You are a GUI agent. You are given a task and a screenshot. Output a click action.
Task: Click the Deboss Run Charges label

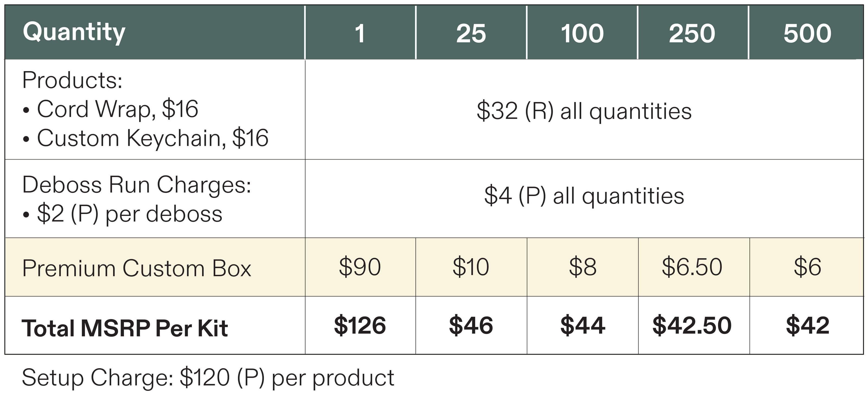(136, 185)
